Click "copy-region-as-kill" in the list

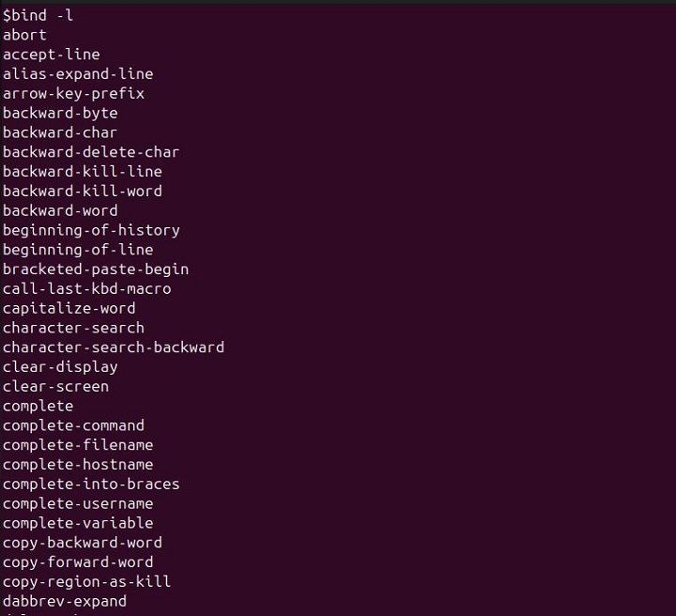coord(87,581)
